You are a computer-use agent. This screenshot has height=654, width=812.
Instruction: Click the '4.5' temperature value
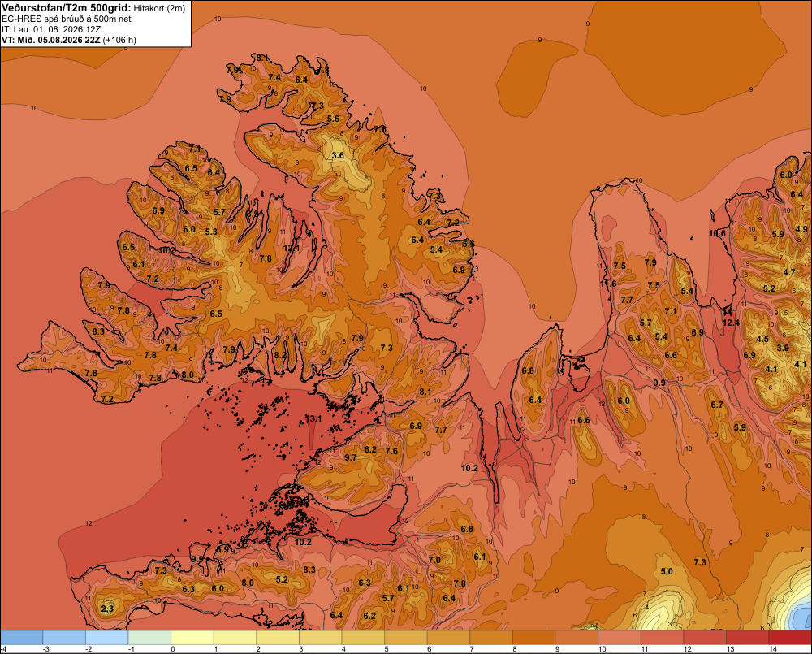762,340
